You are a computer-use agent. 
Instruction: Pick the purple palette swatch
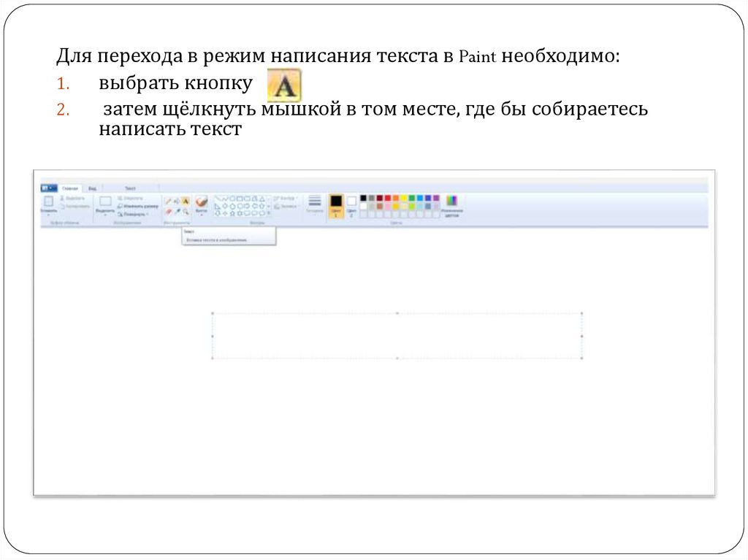click(x=436, y=198)
